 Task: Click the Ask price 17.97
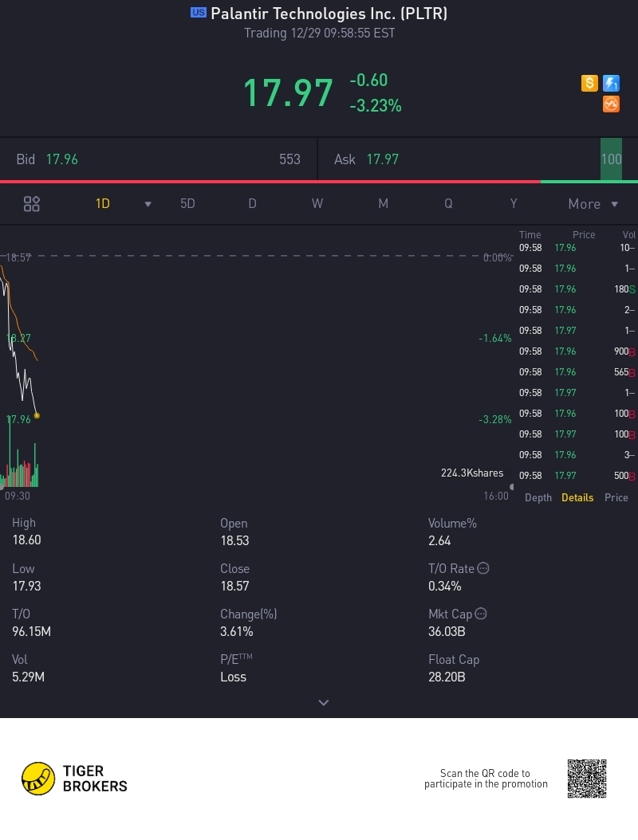382,159
